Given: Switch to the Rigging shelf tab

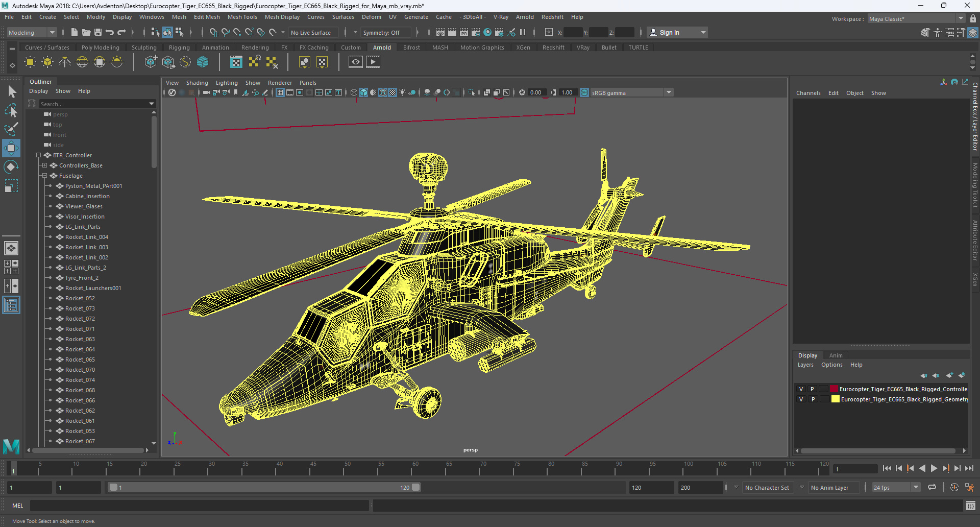Looking at the screenshot, I should click(179, 47).
